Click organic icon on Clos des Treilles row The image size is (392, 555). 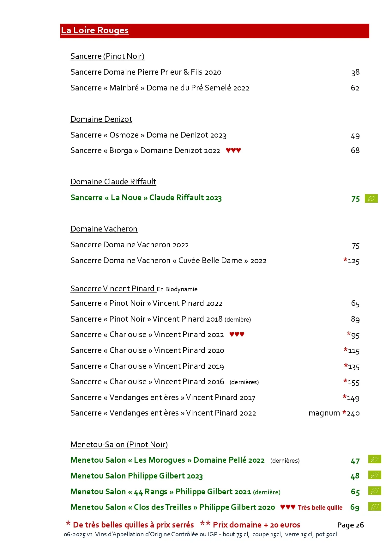(x=375, y=507)
